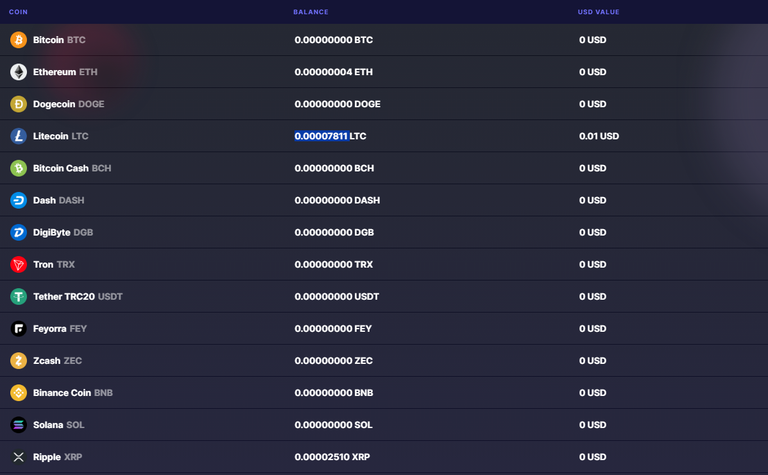Click the Ethereum ETH name label
Screen dimensions: 768x475
pos(65,72)
